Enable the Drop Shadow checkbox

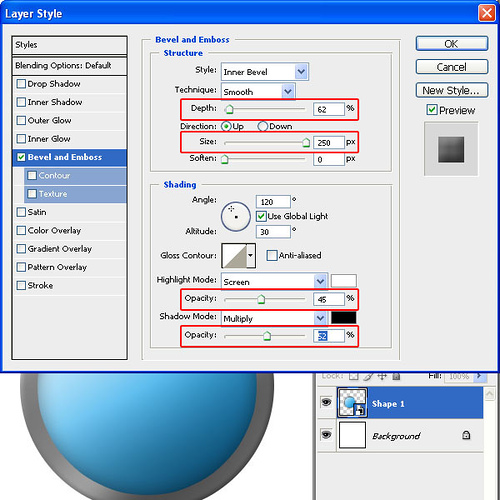(x=21, y=84)
